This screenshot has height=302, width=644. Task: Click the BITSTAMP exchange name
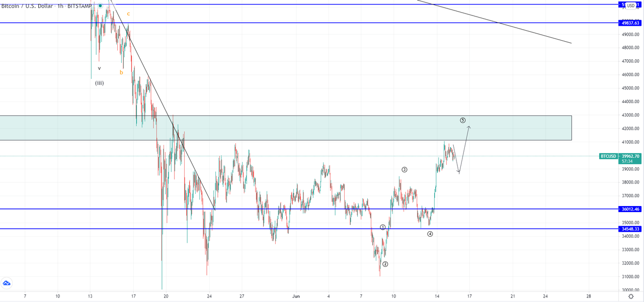[x=79, y=6]
